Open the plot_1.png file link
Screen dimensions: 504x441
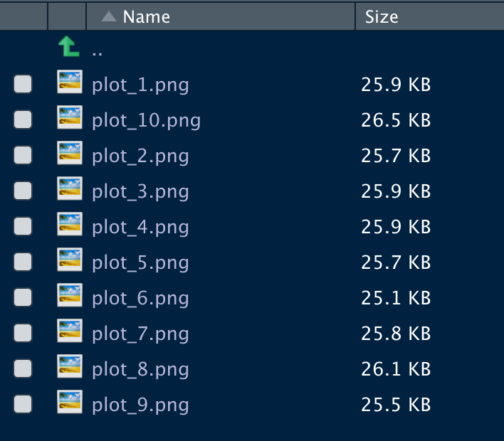tap(140, 85)
